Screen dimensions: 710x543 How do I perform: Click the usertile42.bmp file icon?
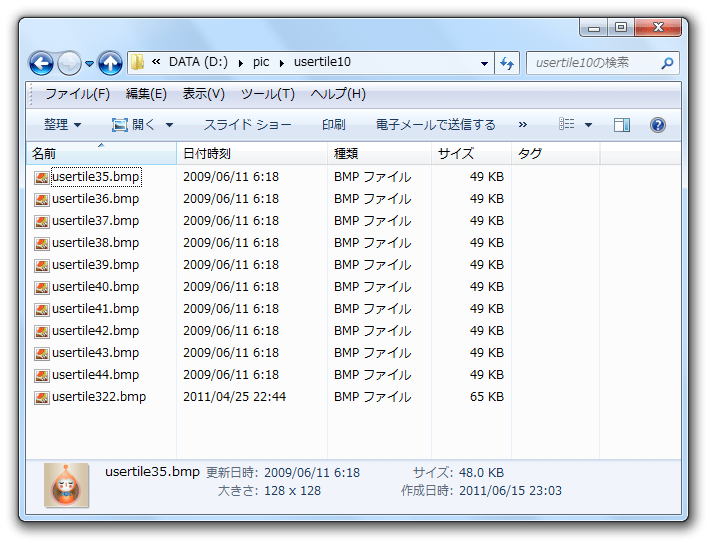(42, 332)
